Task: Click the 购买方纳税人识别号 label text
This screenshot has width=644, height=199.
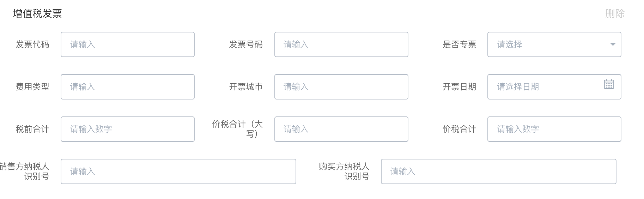Action: point(344,171)
